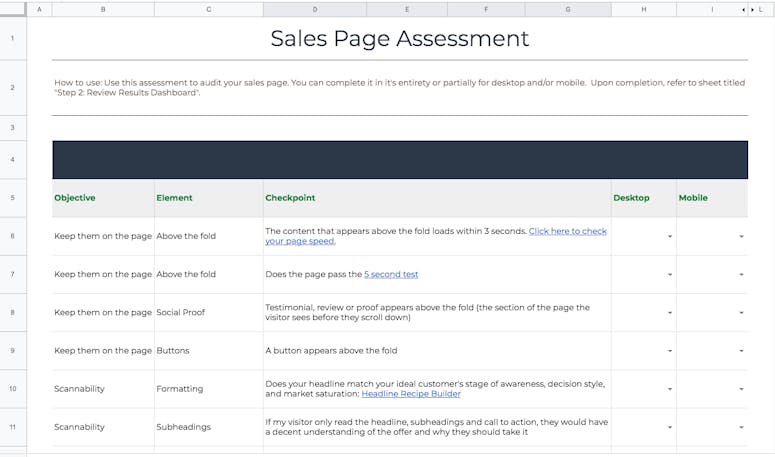Open Mobile dropdown for Social Proof row

(741, 312)
